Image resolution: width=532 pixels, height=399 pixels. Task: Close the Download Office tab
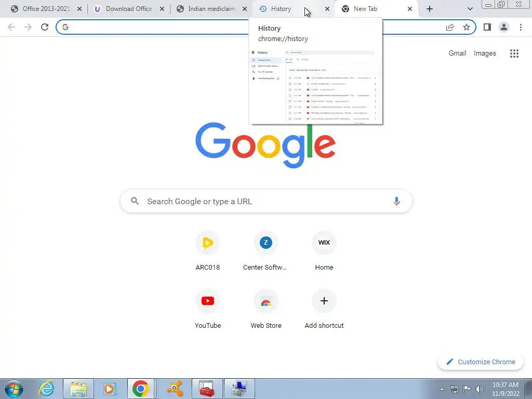coord(162,9)
